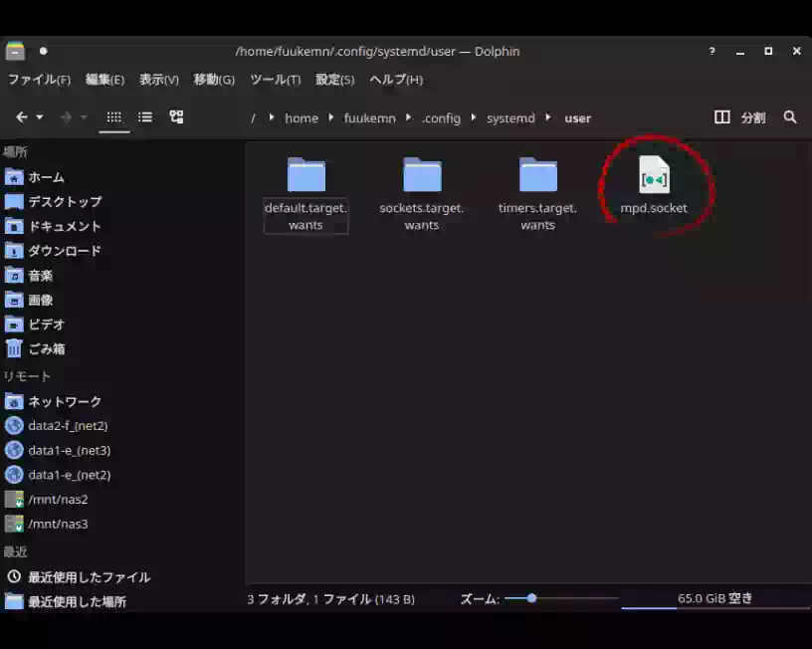Click the Dolphin window icon in titlebar
Image resolution: width=812 pixels, height=649 pixels.
click(x=15, y=51)
